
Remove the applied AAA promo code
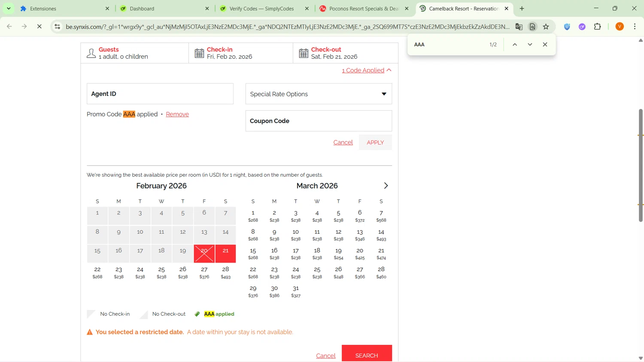pyautogui.click(x=177, y=114)
